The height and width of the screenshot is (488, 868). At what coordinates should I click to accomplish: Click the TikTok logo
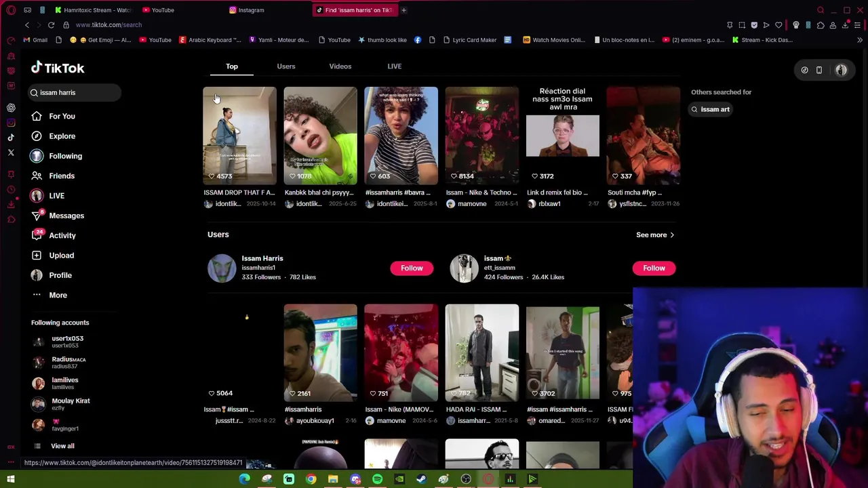(58, 68)
